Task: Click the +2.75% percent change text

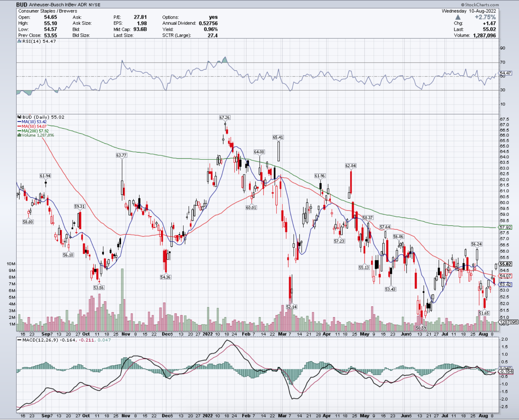Action: click(x=485, y=17)
